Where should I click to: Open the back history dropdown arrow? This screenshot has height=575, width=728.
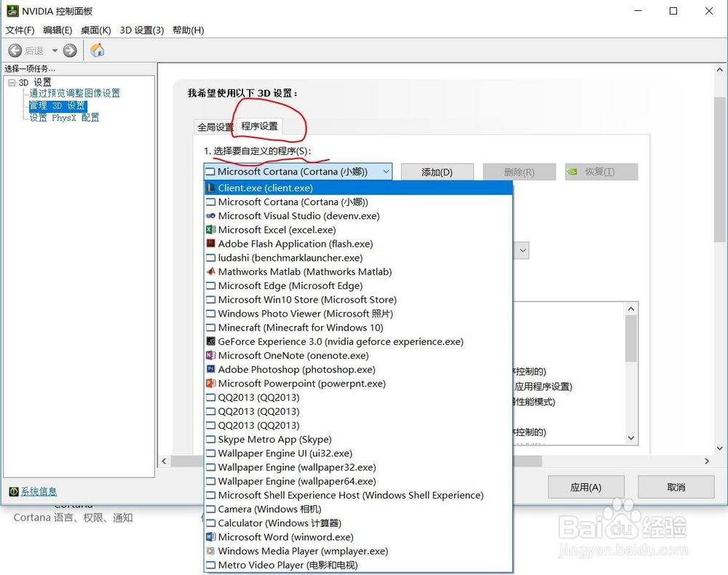[55, 50]
